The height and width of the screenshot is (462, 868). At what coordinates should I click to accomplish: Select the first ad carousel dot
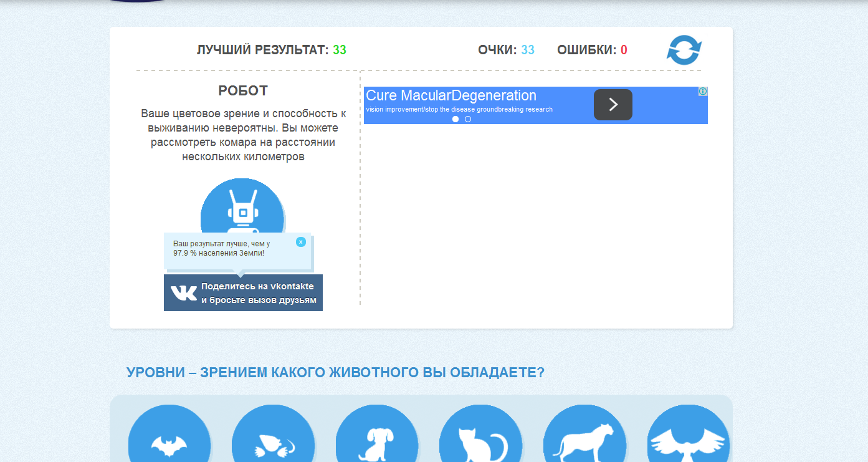click(x=455, y=119)
